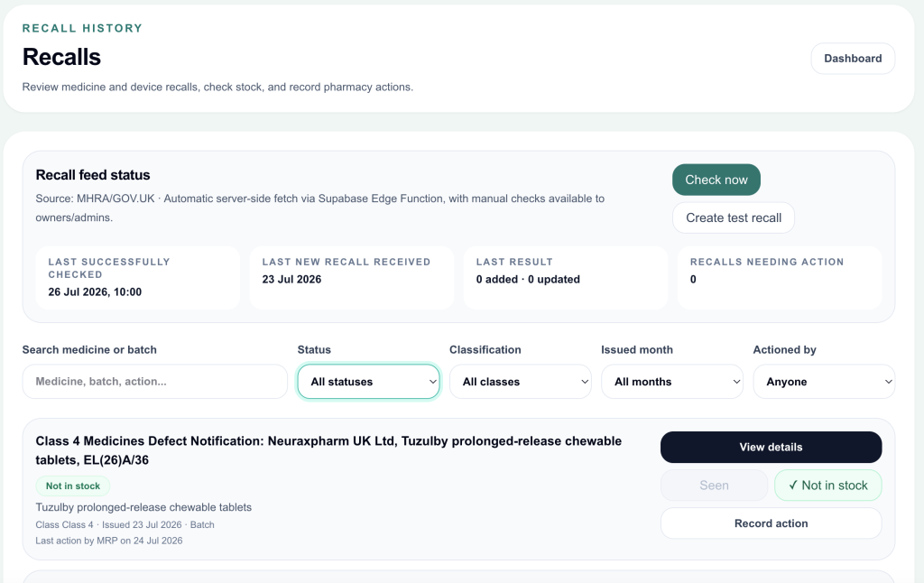The height and width of the screenshot is (583, 924).
Task: Mark the Tuzulby recall as Seen
Action: pos(714,486)
